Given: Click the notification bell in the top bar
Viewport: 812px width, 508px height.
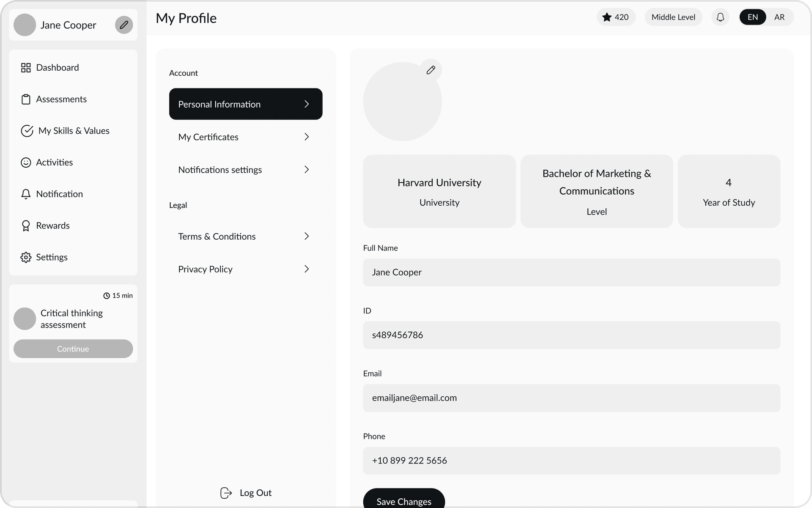Looking at the screenshot, I should point(720,17).
